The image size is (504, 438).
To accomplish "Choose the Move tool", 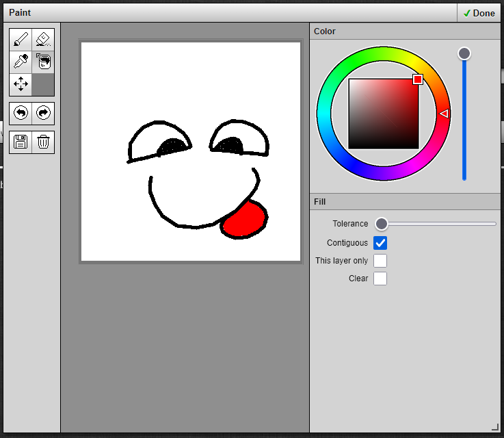I will (x=21, y=84).
